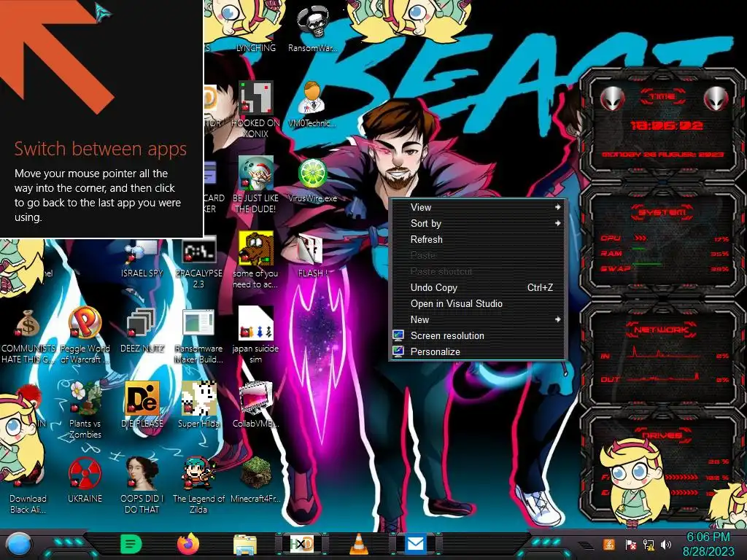Viewport: 747px width, 560px height.
Task: Open Screen resolution from context menu
Action: click(x=478, y=335)
